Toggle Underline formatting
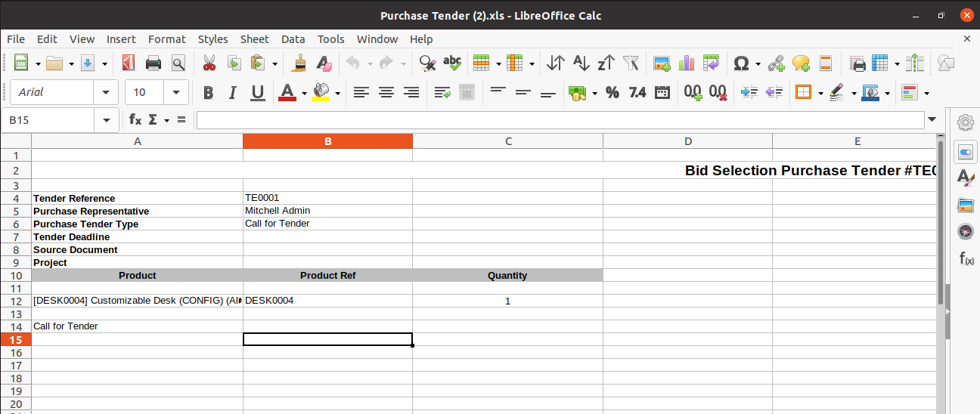The height and width of the screenshot is (414, 980). [x=257, y=92]
